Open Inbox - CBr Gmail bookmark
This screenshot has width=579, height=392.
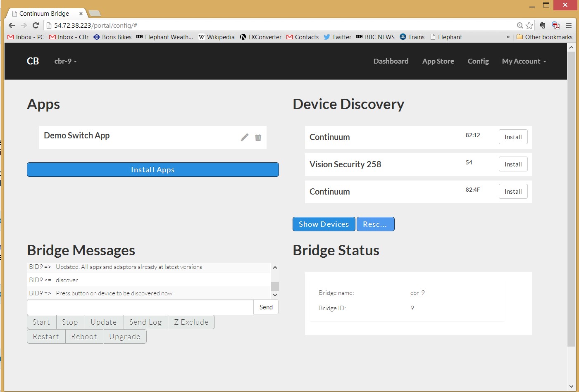[x=69, y=37]
